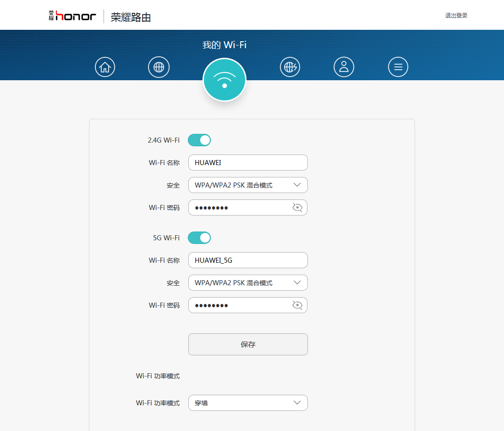Toggle the 5G Wi-Fi switch
This screenshot has height=431, width=504.
[x=199, y=238]
